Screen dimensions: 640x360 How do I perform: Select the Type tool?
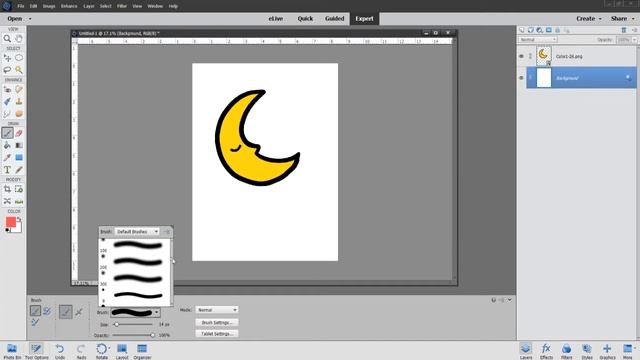pos(7,170)
